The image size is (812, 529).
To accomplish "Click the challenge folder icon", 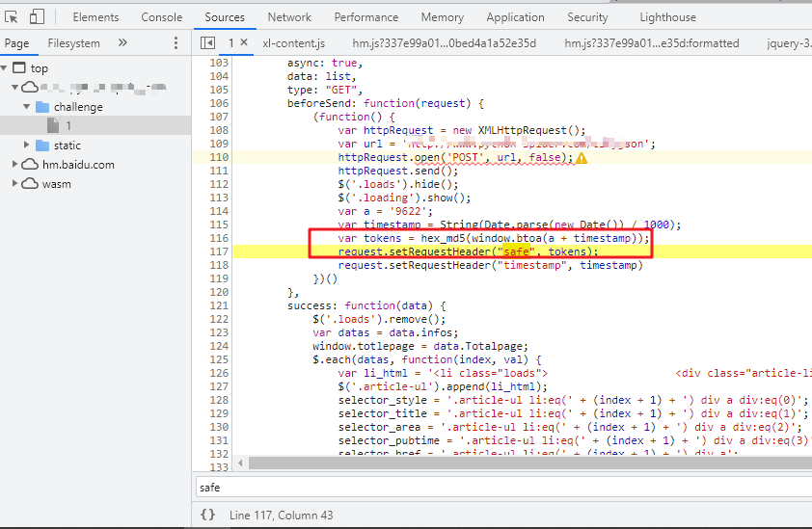I will 41,107.
